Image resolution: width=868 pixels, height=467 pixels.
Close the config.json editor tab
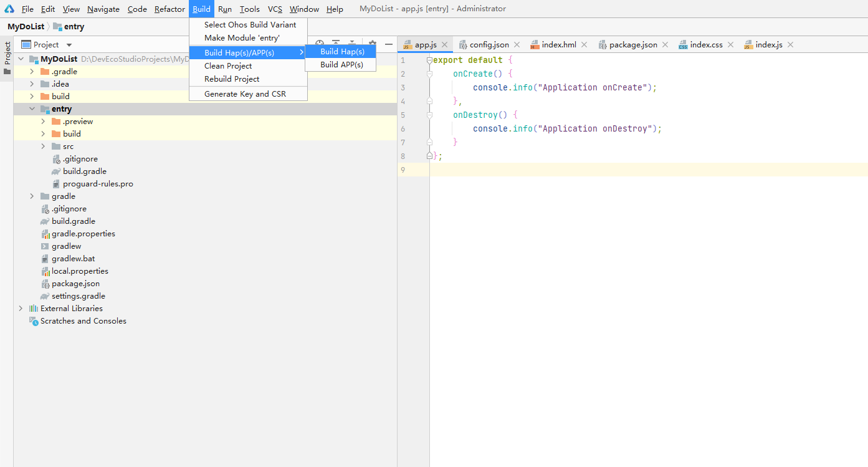[517, 45]
